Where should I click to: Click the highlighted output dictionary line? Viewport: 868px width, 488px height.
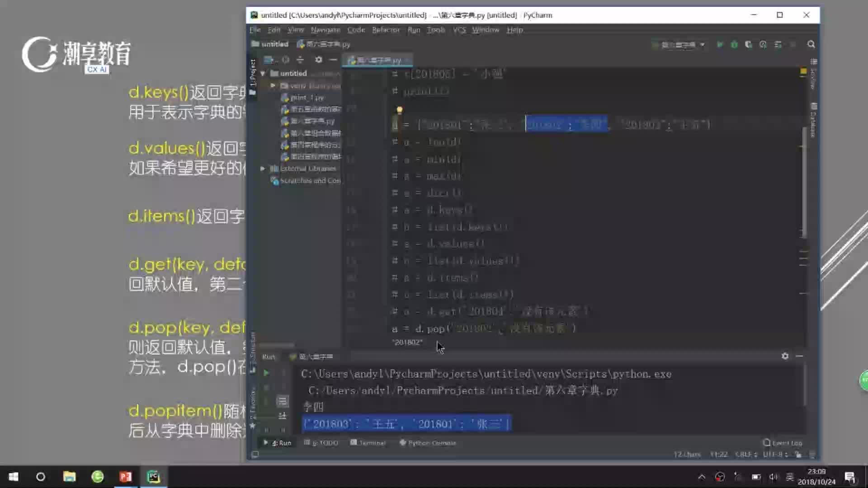coord(407,424)
